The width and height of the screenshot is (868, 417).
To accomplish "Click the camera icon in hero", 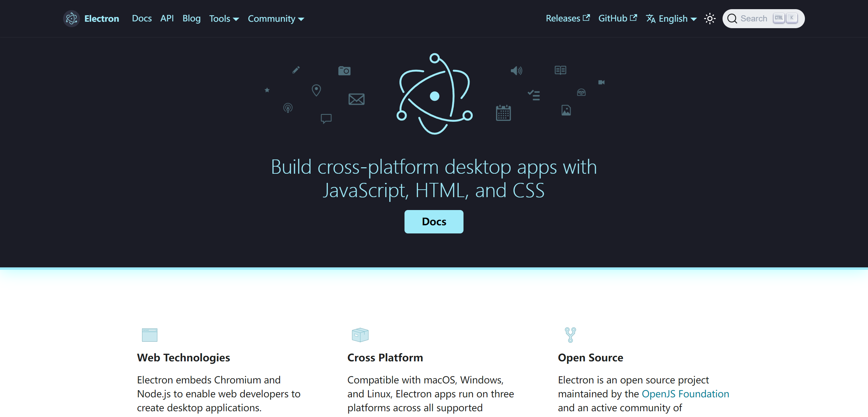I will (x=344, y=71).
